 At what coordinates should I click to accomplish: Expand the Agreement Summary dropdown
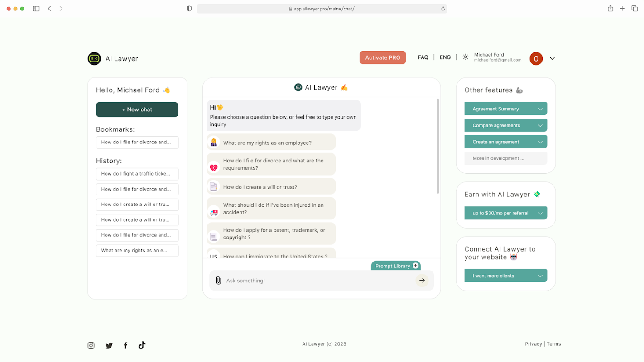[x=505, y=109]
